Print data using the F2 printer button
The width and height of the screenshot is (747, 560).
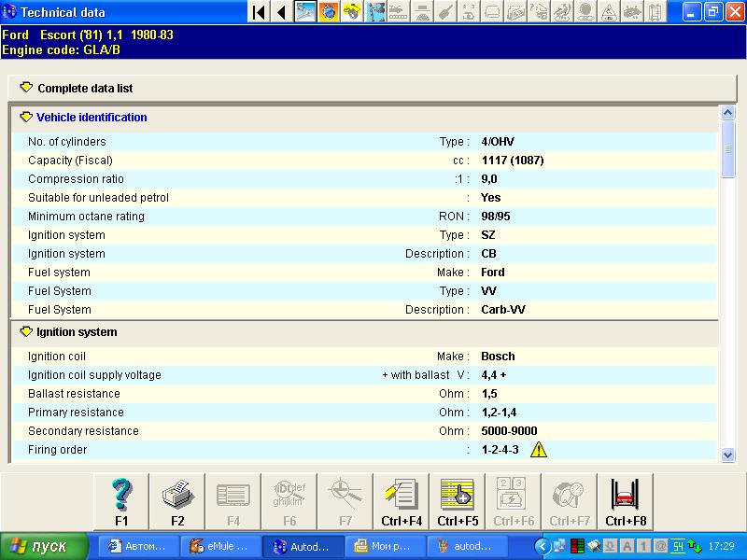point(177,502)
